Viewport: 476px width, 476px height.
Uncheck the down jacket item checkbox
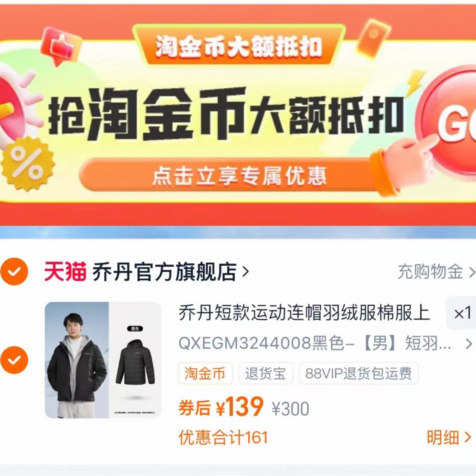[14, 360]
